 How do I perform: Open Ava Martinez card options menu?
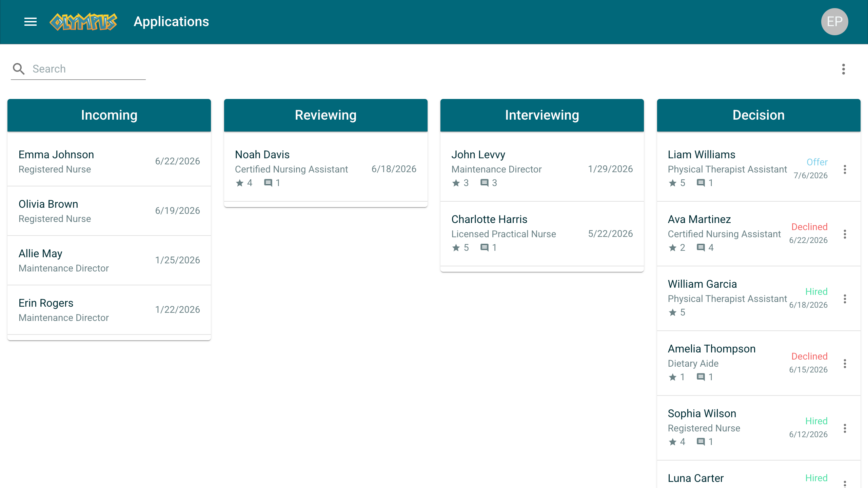pos(845,234)
